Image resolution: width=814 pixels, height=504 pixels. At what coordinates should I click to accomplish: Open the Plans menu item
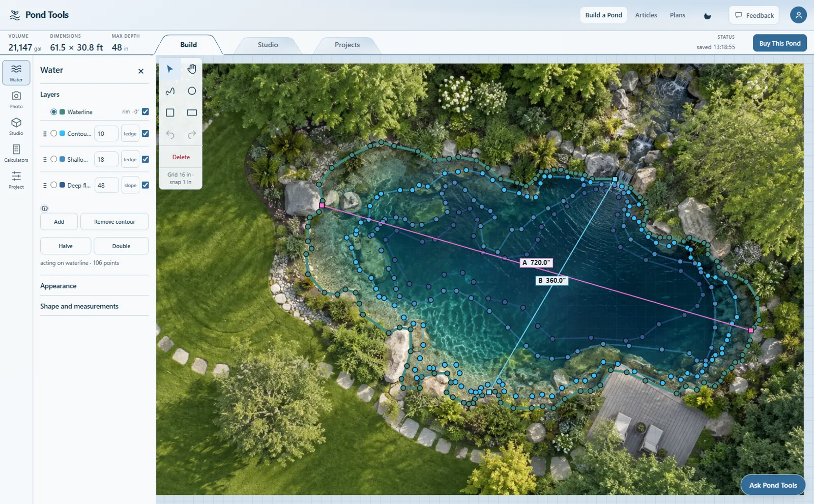click(x=678, y=15)
